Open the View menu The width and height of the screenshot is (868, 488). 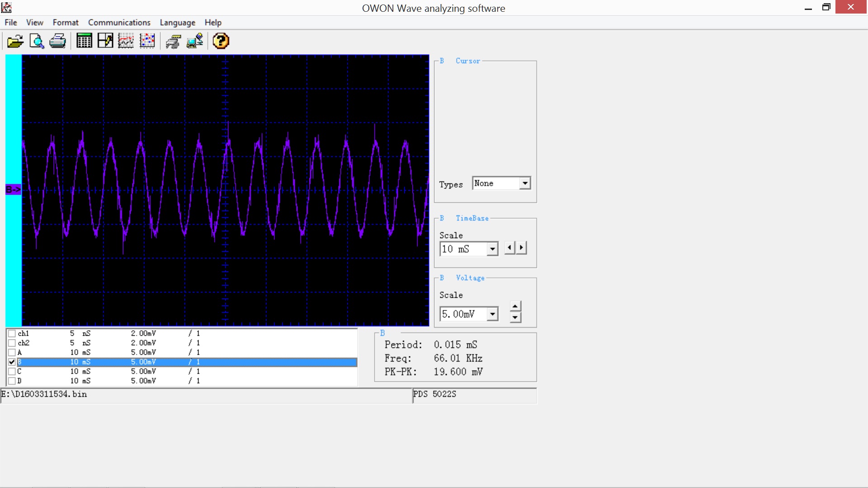point(35,23)
